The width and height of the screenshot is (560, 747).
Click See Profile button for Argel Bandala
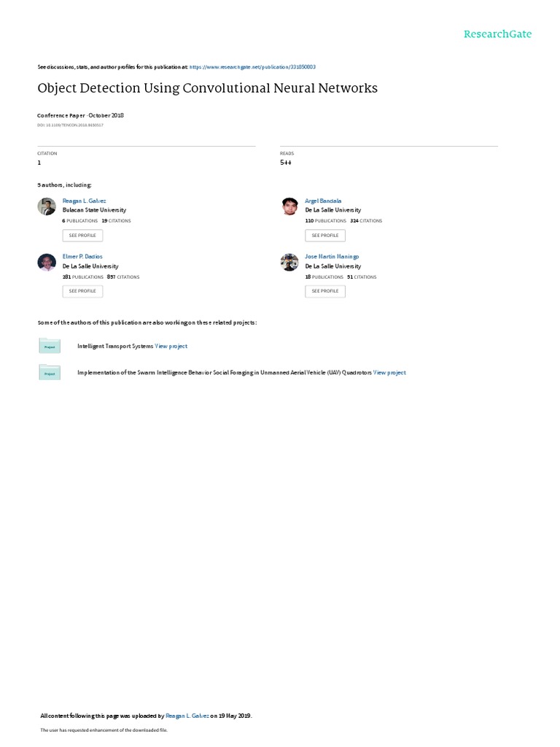pos(325,236)
